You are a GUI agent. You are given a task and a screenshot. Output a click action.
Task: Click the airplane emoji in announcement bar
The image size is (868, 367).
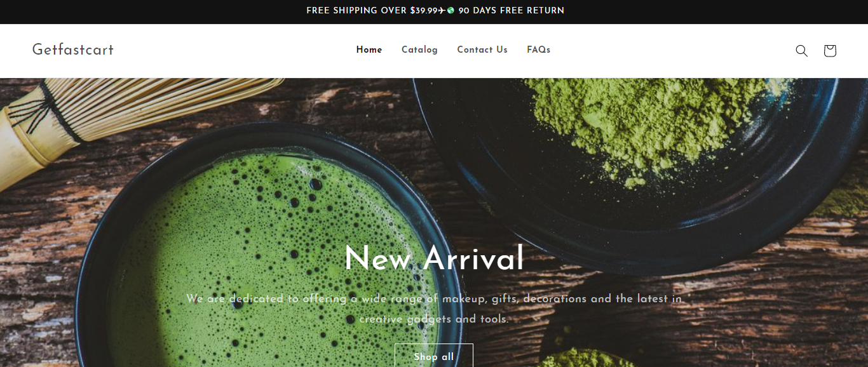click(442, 11)
